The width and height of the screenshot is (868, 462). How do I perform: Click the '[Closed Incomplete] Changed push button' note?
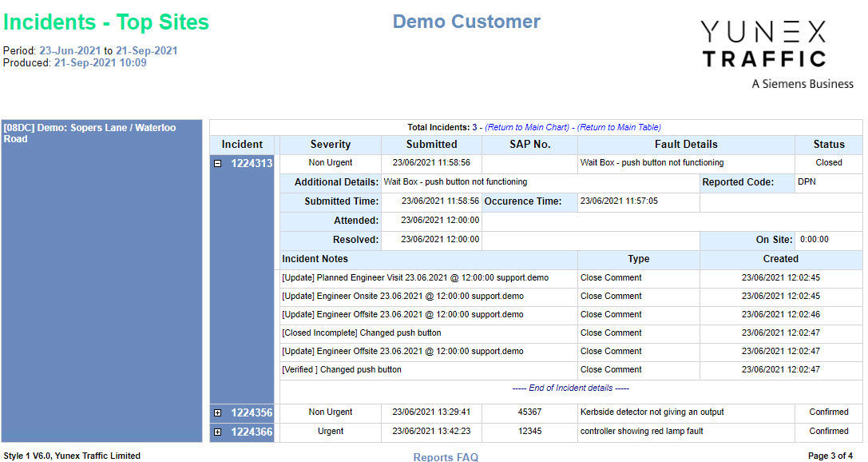tap(362, 333)
